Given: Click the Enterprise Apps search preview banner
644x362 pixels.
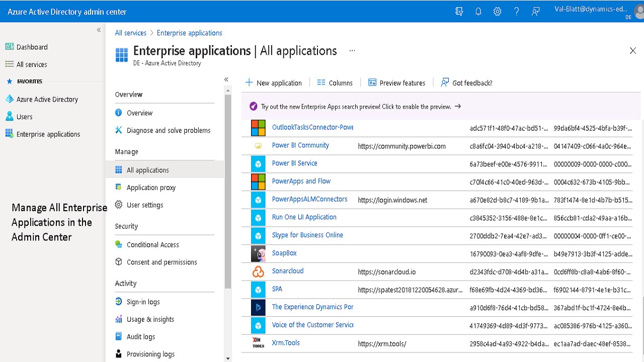Looking at the screenshot, I should tap(355, 107).
